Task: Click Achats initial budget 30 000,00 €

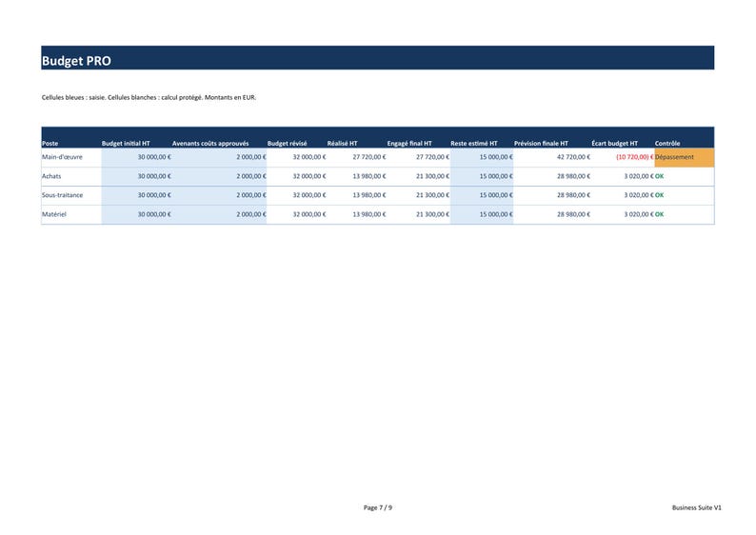Action: [154, 176]
